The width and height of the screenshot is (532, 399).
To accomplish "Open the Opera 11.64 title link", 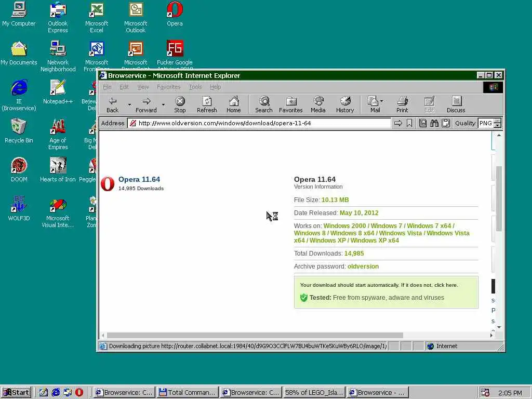I will click(139, 179).
